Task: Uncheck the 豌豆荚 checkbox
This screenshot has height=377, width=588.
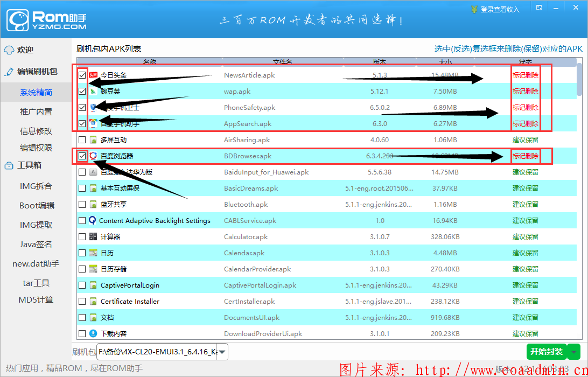Action: (x=82, y=91)
